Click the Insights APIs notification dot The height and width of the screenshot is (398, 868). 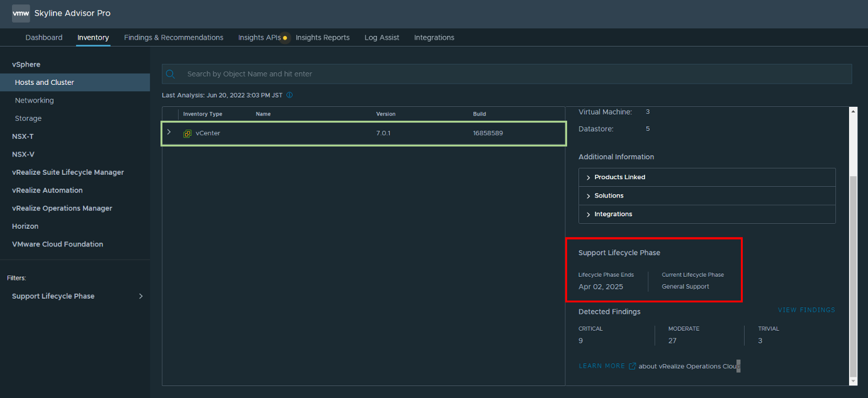point(285,38)
